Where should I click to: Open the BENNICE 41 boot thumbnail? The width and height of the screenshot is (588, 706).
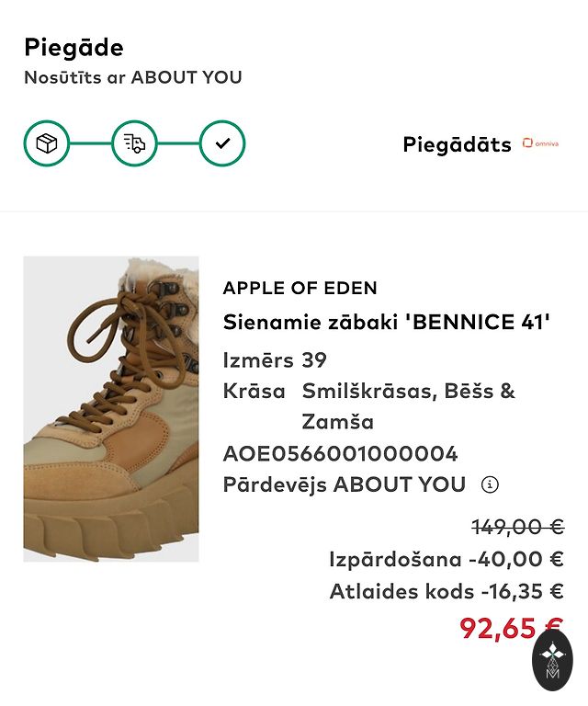111,409
